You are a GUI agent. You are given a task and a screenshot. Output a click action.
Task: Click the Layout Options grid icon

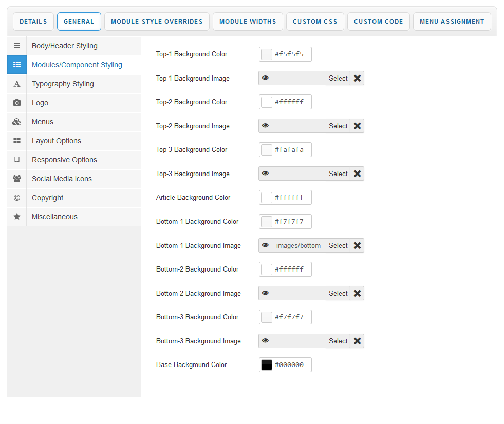pyautogui.click(x=17, y=141)
